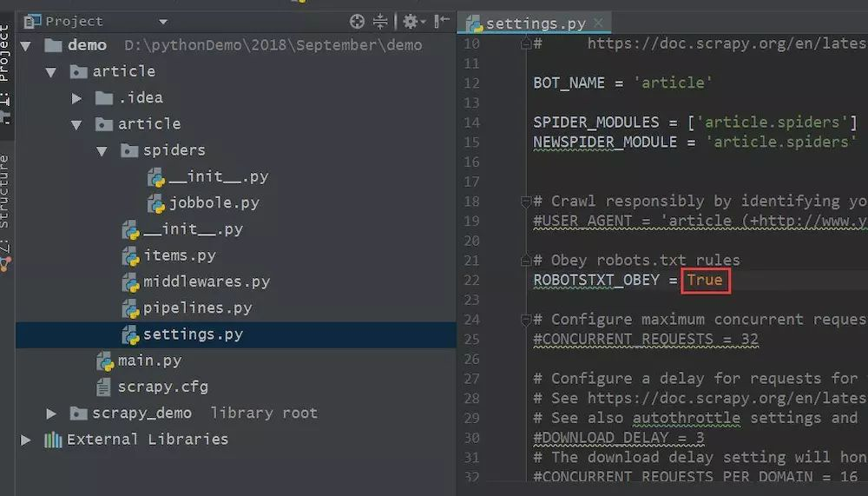
Task: Open main.py file
Action: [236, 360]
